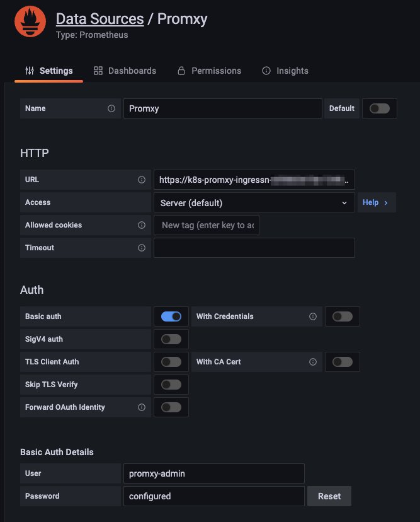The width and height of the screenshot is (420, 522).
Task: Open the Access mode dropdown
Action: pos(254,202)
